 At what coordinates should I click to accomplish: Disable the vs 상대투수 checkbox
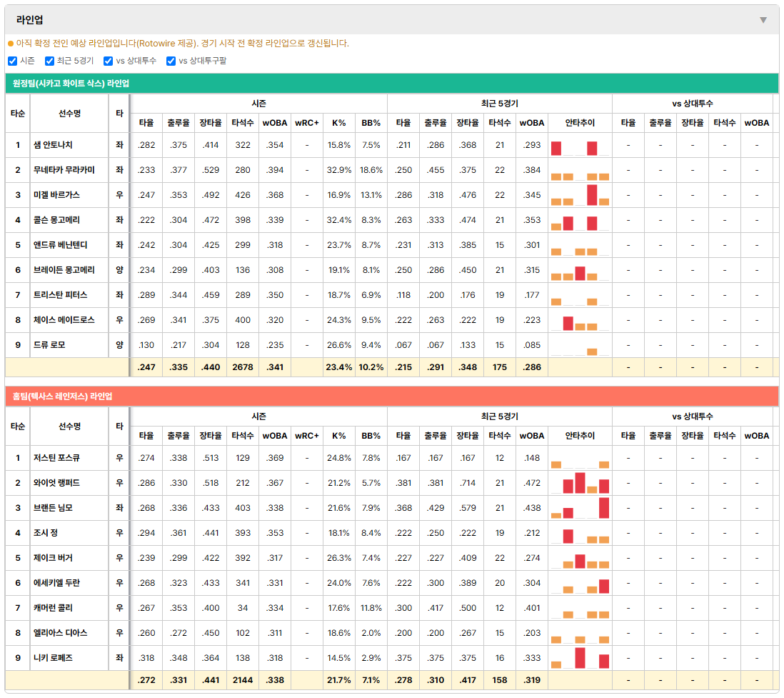point(108,61)
